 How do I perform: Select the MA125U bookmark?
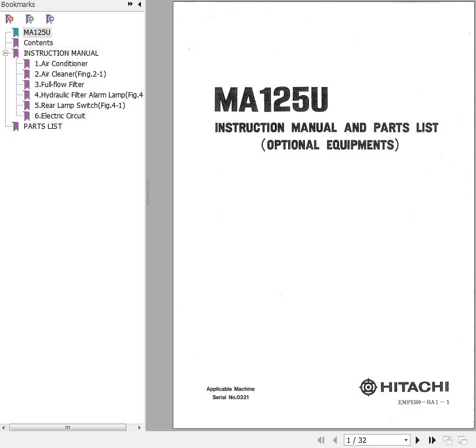[37, 32]
